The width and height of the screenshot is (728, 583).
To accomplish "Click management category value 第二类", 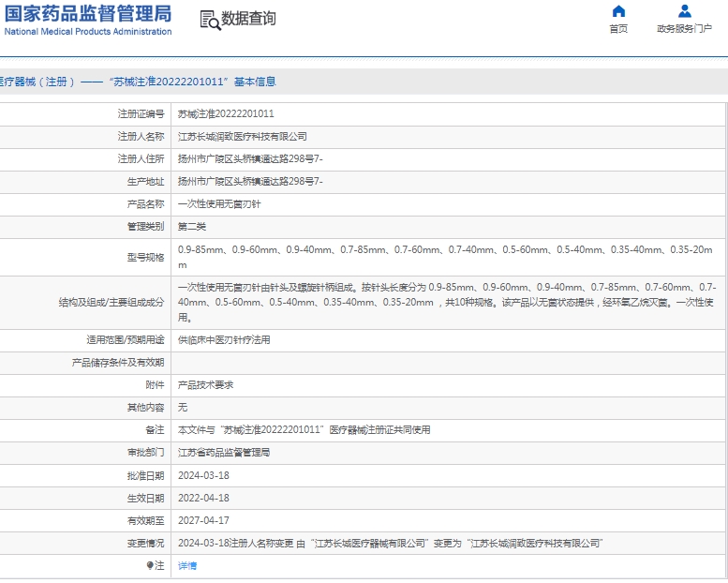I will click(x=192, y=227).
